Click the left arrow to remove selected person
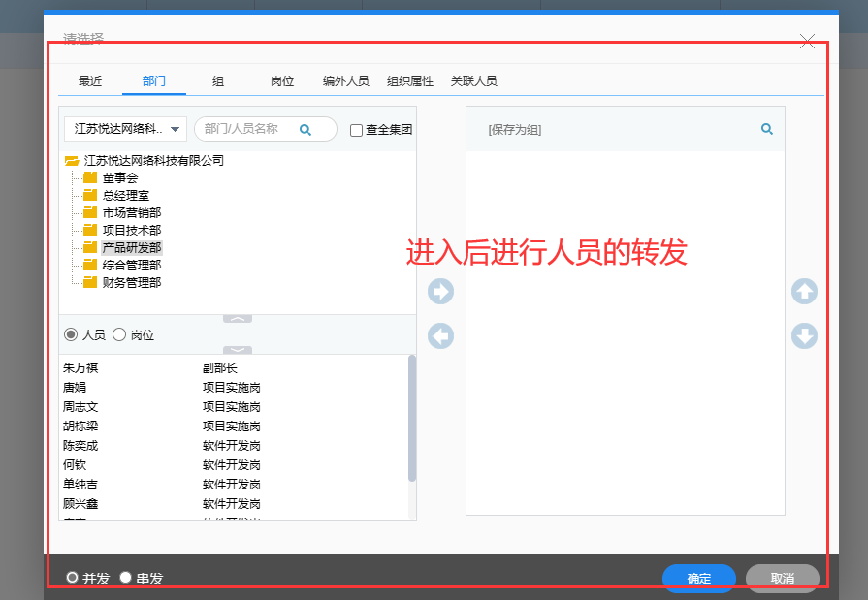Screen dimensions: 868x600 coord(440,336)
